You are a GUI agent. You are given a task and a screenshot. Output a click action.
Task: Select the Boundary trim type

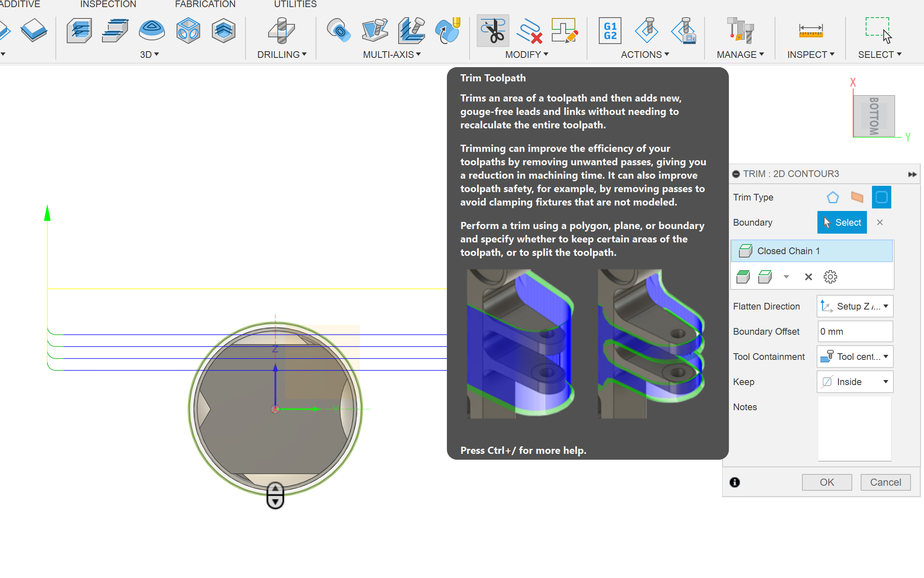(x=881, y=197)
